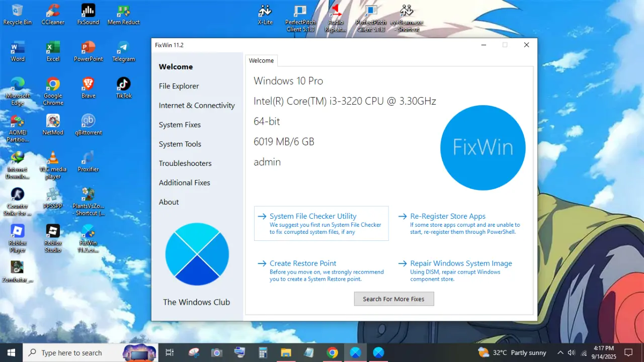This screenshot has height=362, width=644.
Task: Select the PowerPoint desktop icon
Action: coord(88,51)
